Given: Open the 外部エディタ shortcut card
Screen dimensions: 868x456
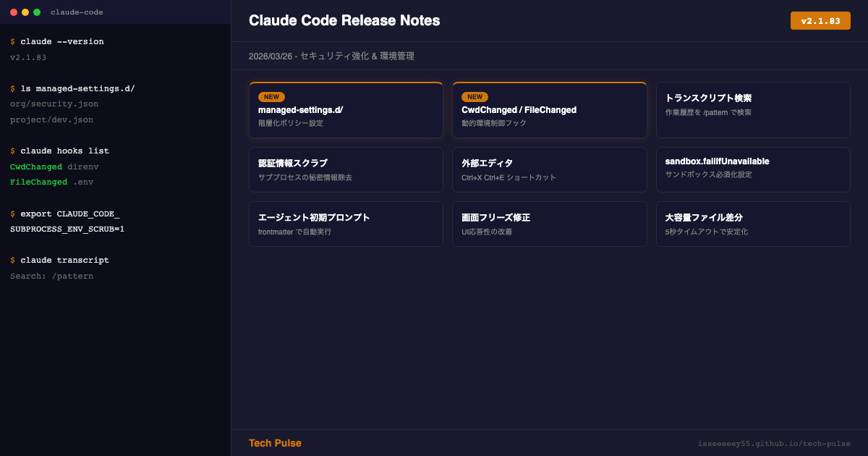Looking at the screenshot, I should [549, 170].
